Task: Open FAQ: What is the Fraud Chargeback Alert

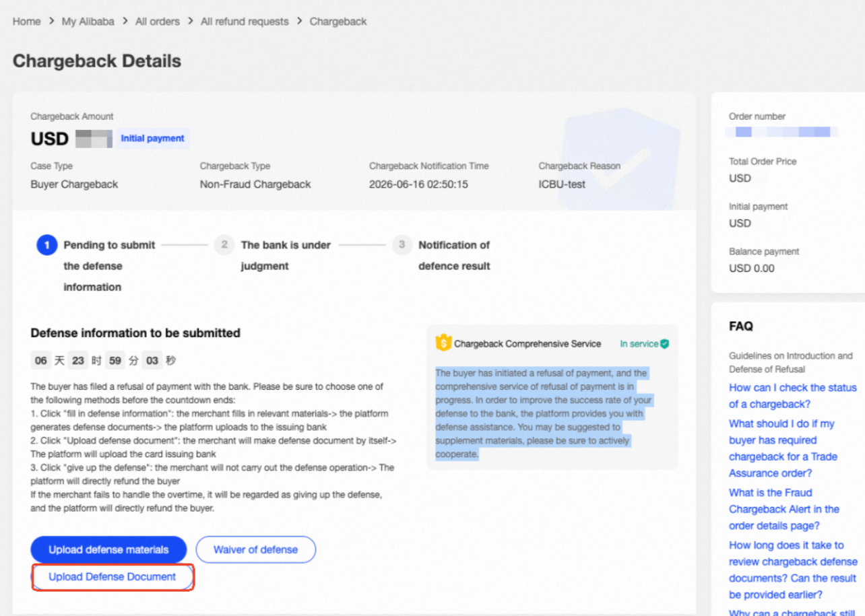Action: pos(784,509)
